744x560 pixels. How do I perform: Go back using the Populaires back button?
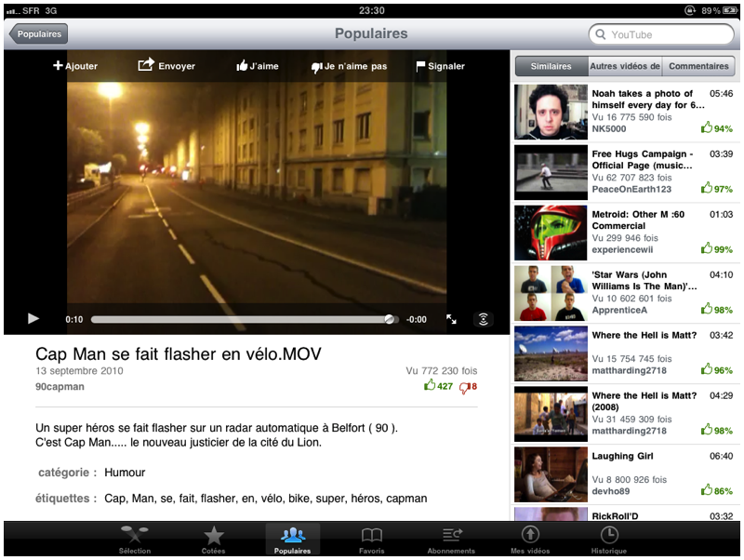(38, 33)
